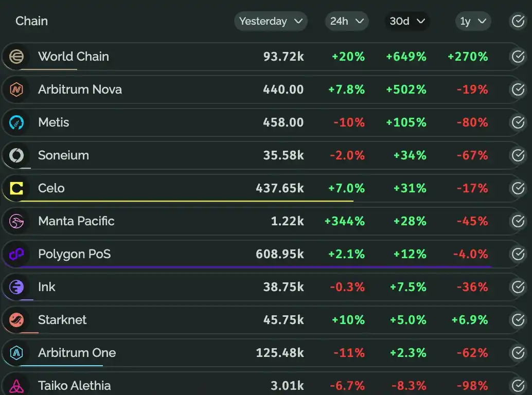Select the Celo chain name

coord(51,188)
